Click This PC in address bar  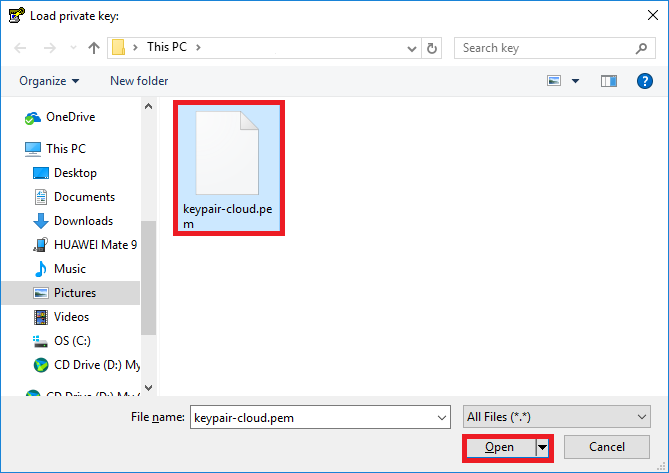click(167, 47)
